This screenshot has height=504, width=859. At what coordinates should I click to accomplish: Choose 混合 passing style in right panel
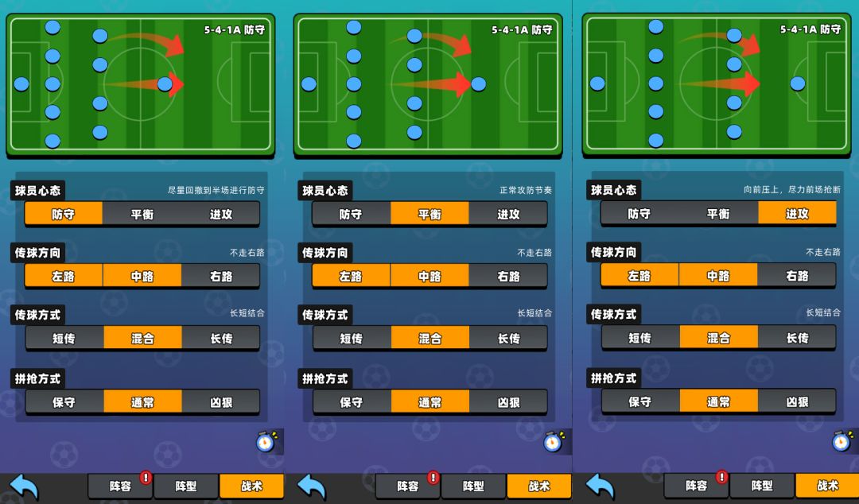coord(719,338)
